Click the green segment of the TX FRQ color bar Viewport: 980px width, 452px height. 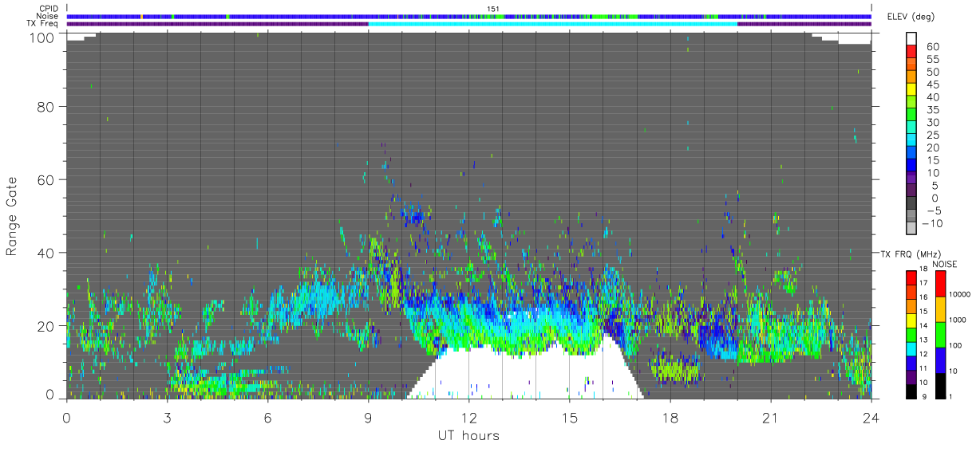tap(911, 334)
